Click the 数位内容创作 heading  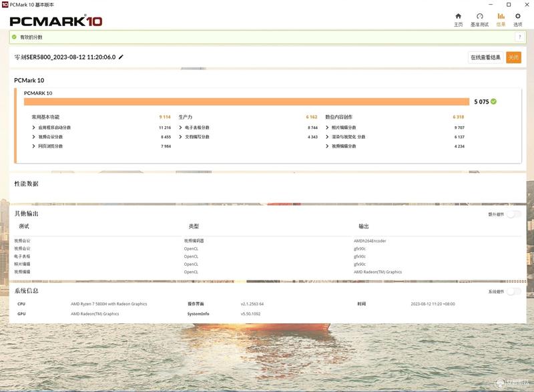coord(339,117)
